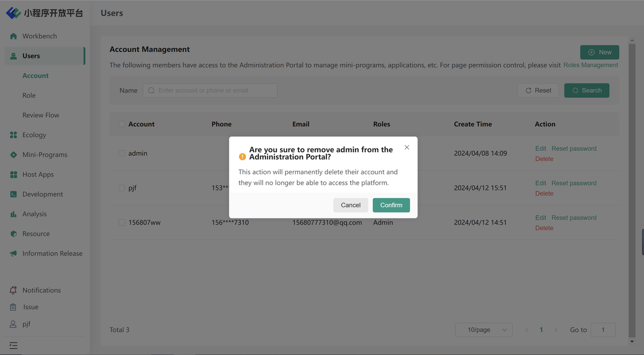Viewport: 644px width, 355px height.
Task: Click the Go to page number field
Action: (603, 330)
